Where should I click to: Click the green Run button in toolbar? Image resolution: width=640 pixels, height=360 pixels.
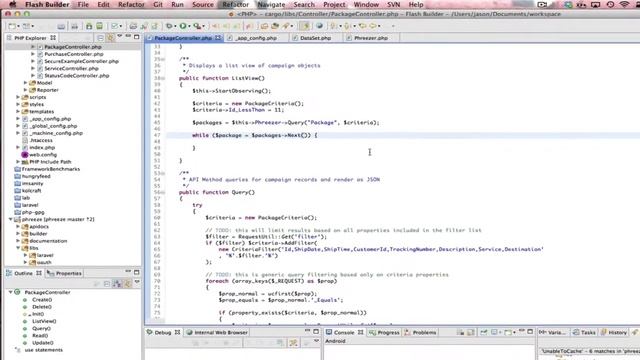[183, 26]
